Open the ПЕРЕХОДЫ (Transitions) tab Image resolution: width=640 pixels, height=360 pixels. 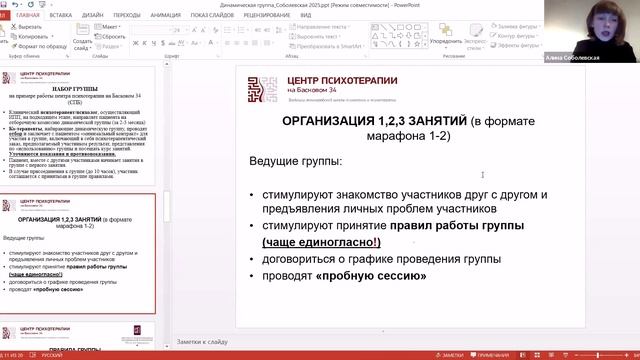pos(127,15)
